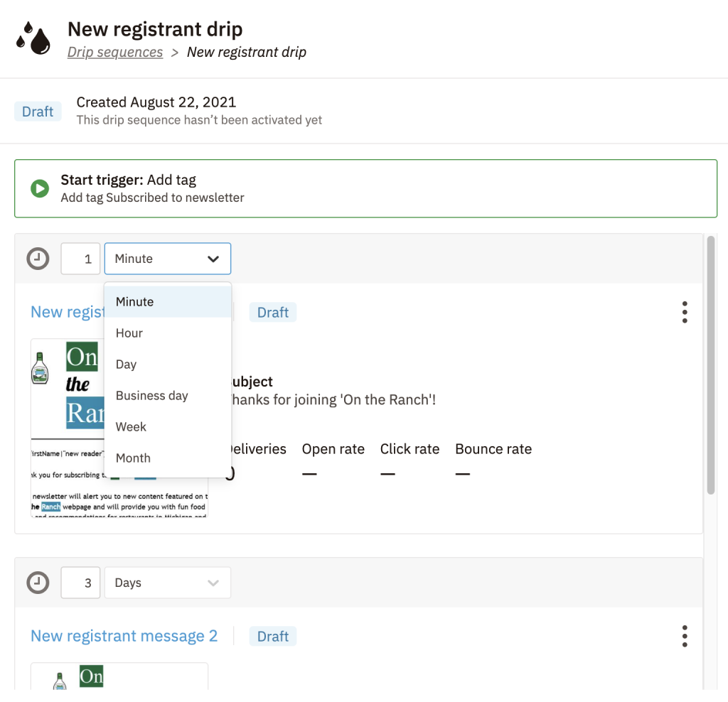Click the clock icon beside the 1 Minute delay

tap(38, 259)
